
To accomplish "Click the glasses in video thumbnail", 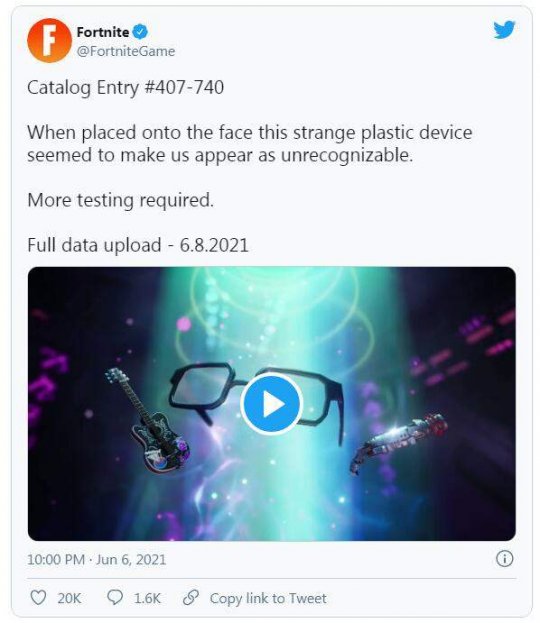I will [255, 399].
